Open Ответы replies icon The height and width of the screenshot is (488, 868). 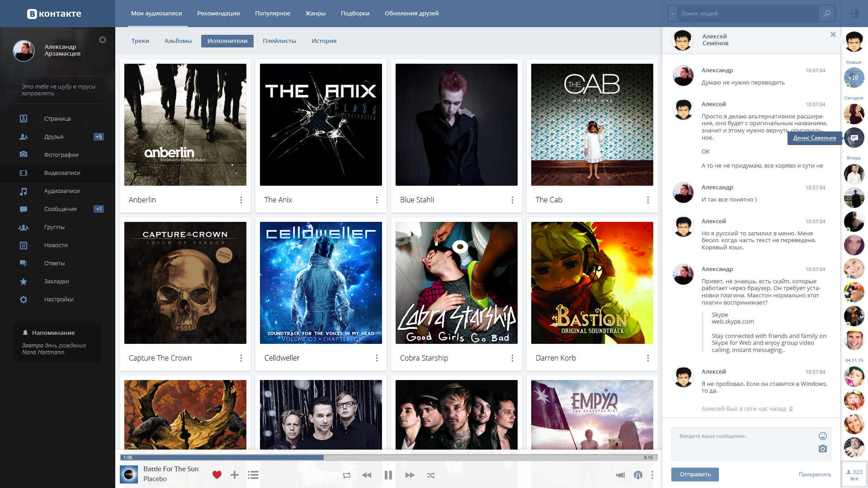click(x=24, y=263)
